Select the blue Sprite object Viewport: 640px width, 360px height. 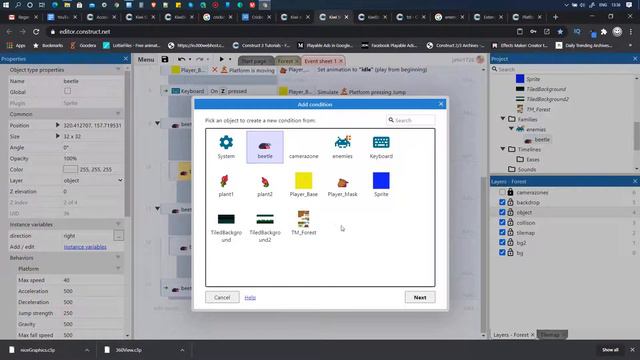[x=381, y=185]
